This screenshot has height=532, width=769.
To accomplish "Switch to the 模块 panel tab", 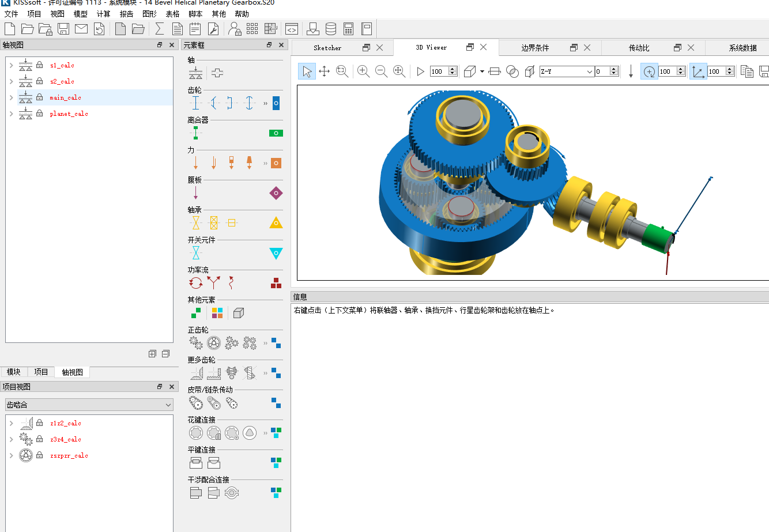I will click(14, 372).
